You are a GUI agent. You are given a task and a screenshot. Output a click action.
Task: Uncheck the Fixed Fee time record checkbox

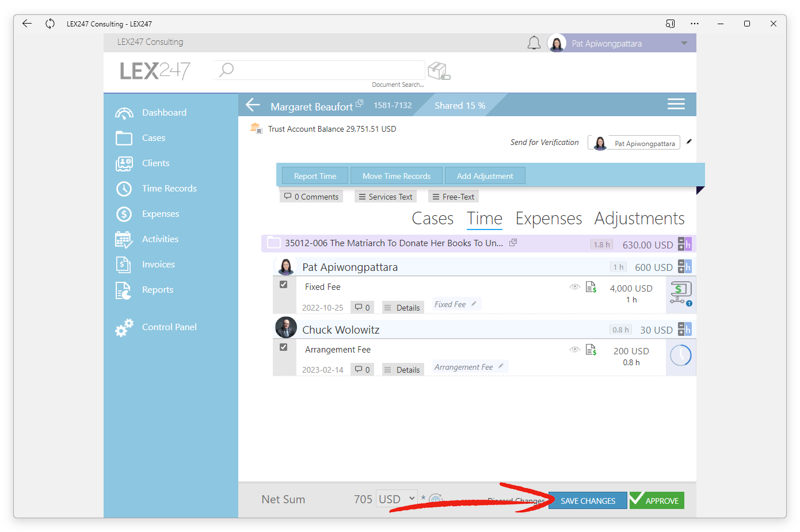pos(283,285)
